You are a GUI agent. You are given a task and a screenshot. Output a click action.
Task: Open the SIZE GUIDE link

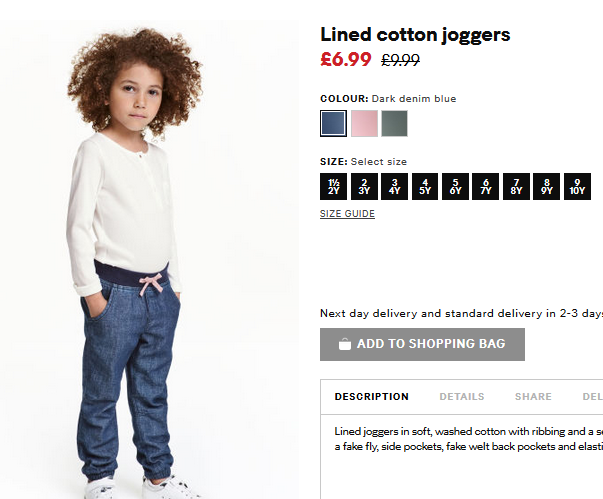(347, 214)
